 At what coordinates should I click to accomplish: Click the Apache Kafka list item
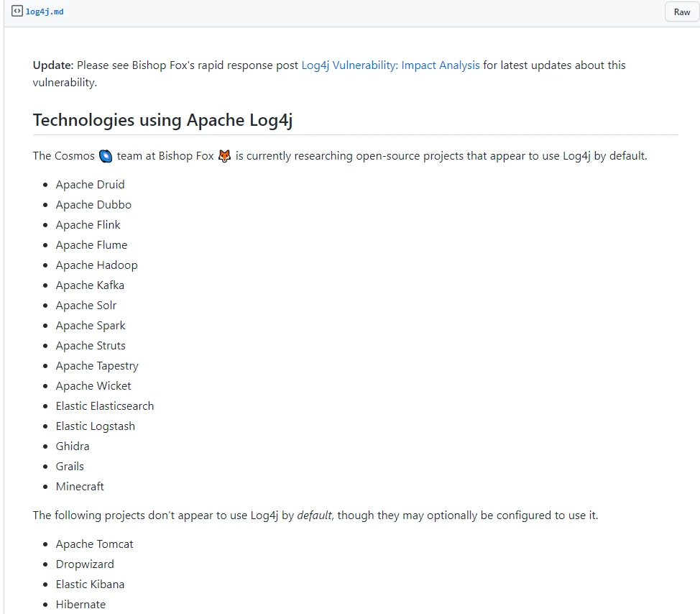(90, 285)
